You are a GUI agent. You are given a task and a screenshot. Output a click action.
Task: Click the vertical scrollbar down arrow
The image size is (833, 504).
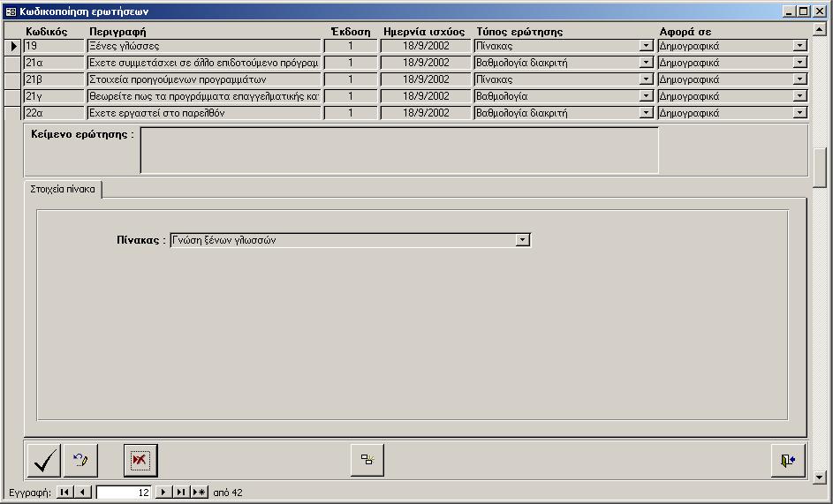click(820, 478)
